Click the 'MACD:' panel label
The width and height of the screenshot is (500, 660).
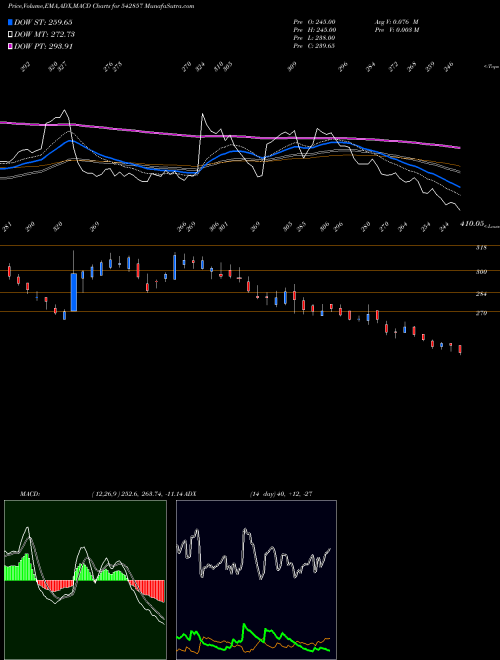tap(30, 494)
